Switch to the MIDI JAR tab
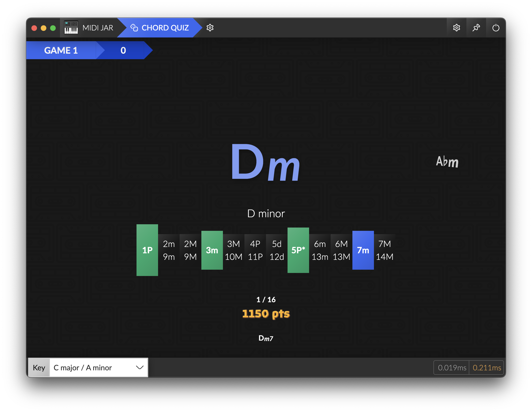Viewport: 532px width, 412px height. 98,28
